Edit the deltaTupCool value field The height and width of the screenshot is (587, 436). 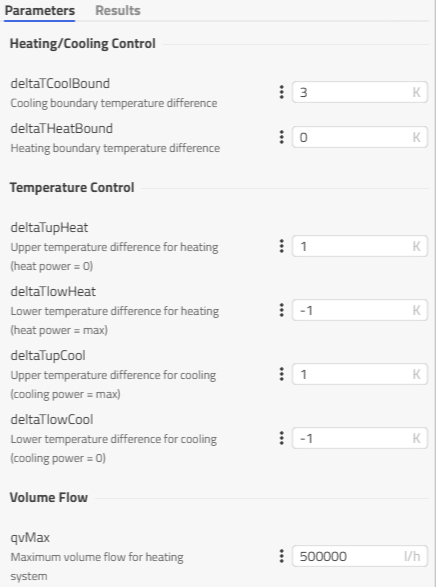point(360,374)
